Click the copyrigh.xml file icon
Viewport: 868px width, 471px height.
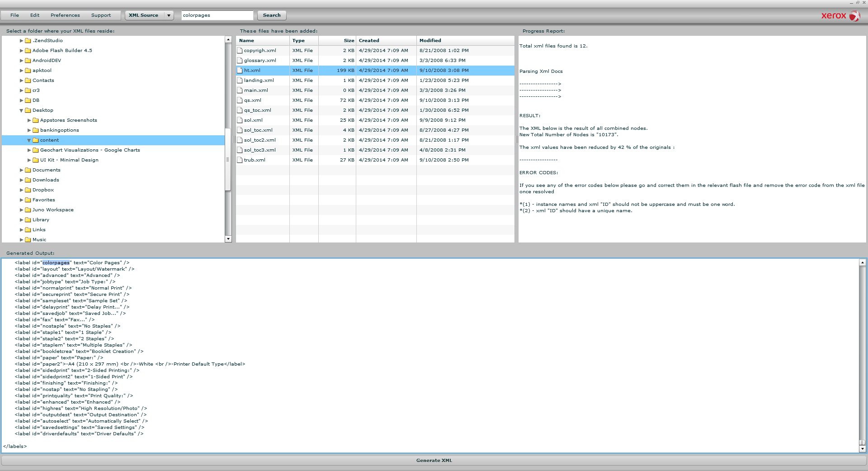240,51
